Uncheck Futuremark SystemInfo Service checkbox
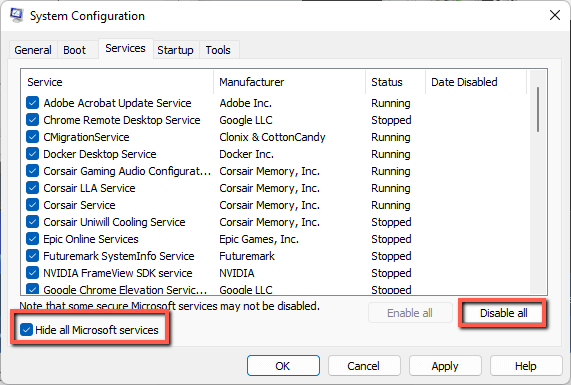 [x=32, y=256]
